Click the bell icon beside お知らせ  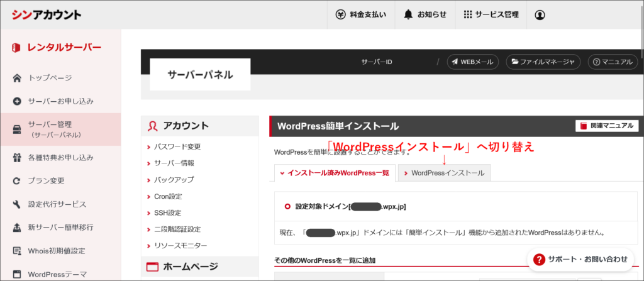coord(408,15)
